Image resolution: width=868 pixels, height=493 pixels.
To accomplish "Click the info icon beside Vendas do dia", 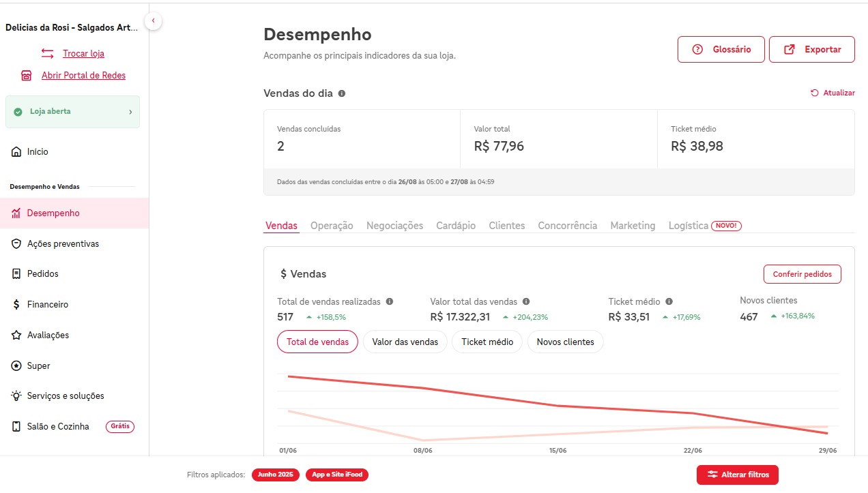I will coord(342,93).
